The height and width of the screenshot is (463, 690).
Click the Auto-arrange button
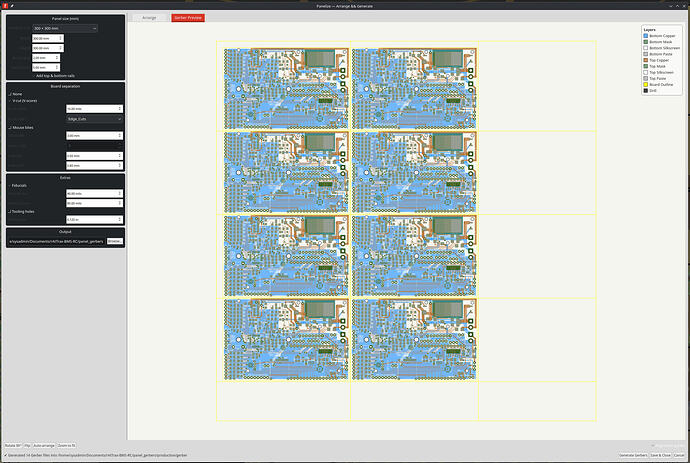(x=44, y=445)
